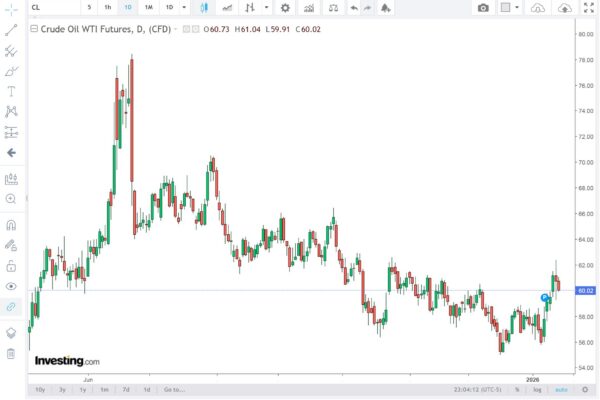Toggle hide all drawings eye icon
Image resolution: width=600 pixels, height=400 pixels.
point(11,286)
